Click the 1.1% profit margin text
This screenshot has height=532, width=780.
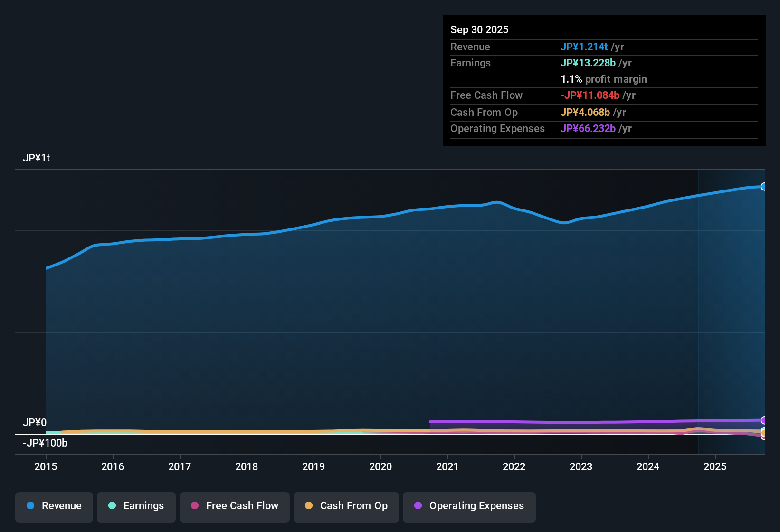[x=604, y=79]
